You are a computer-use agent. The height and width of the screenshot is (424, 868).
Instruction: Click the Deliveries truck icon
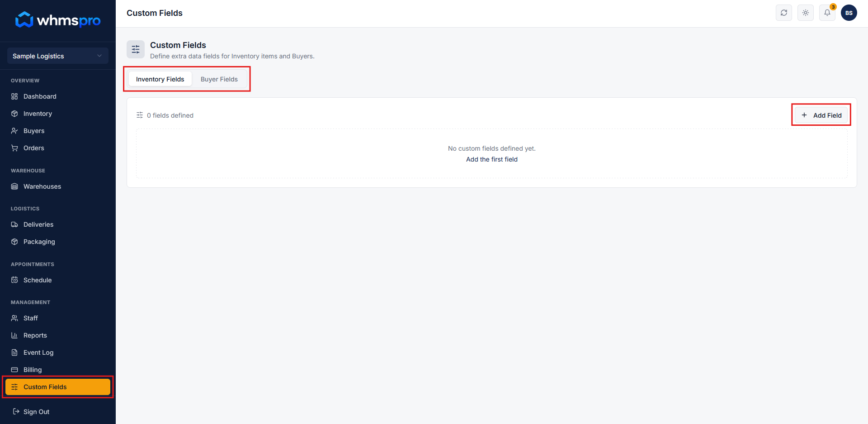coord(14,224)
